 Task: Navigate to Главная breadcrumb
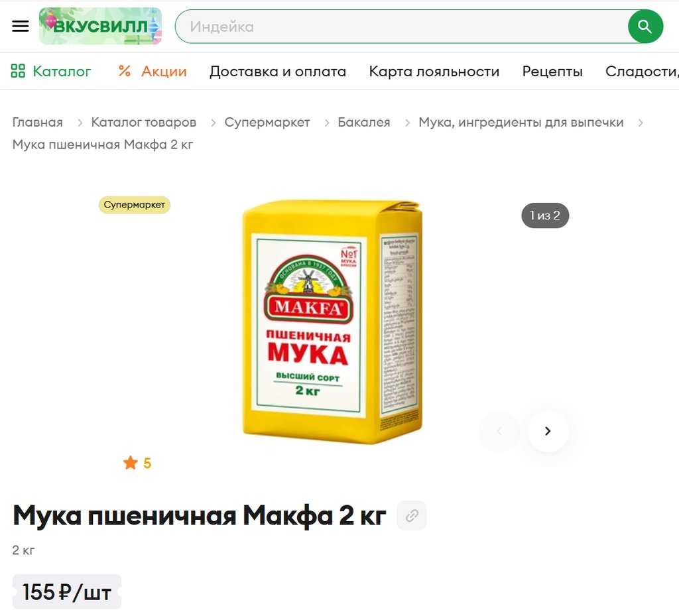click(x=37, y=122)
